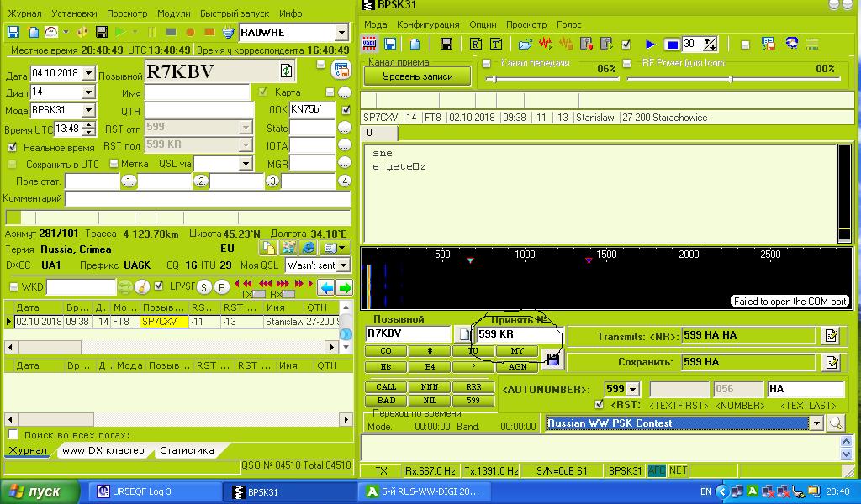This screenshot has height=504, width=861.
Task: Enable 'Поиск во всех логах' checkbox
Action: click(x=13, y=434)
